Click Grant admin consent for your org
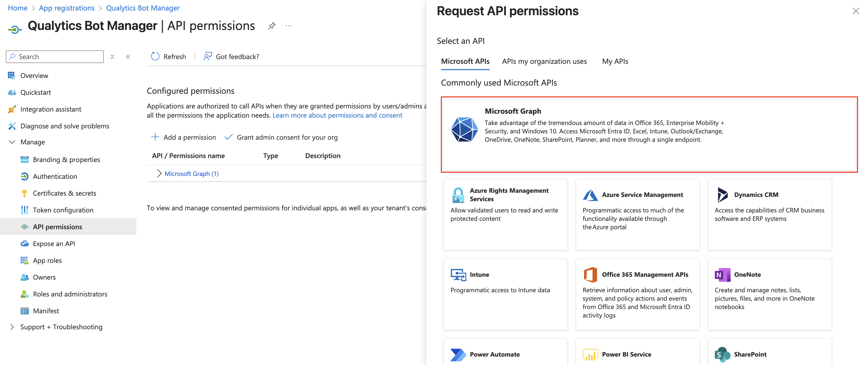 pos(287,137)
